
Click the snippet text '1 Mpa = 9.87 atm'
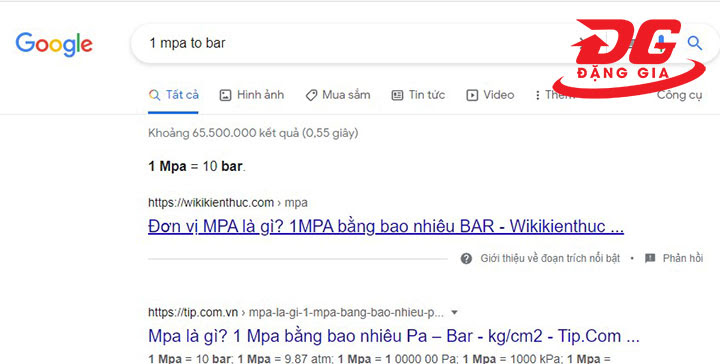click(x=285, y=359)
